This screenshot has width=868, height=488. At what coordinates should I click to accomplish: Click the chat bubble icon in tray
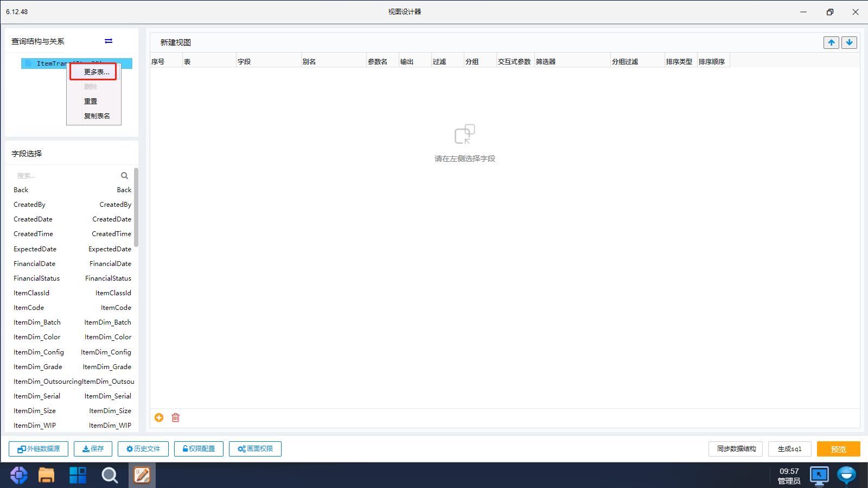click(846, 475)
